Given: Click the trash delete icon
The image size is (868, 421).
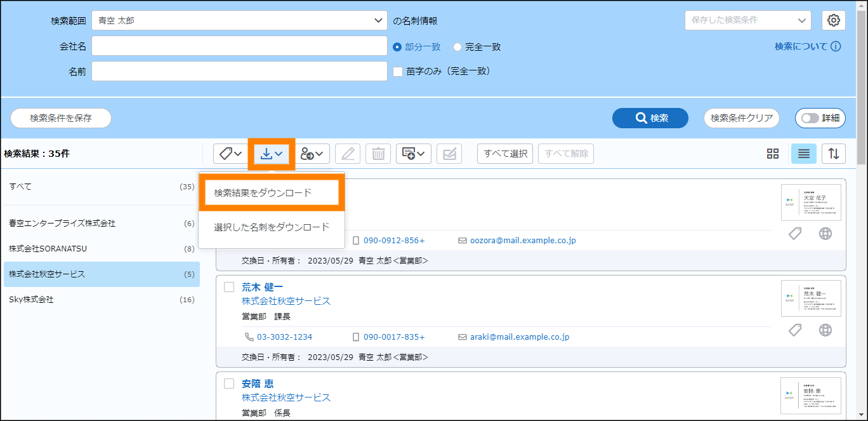Looking at the screenshot, I should (378, 154).
